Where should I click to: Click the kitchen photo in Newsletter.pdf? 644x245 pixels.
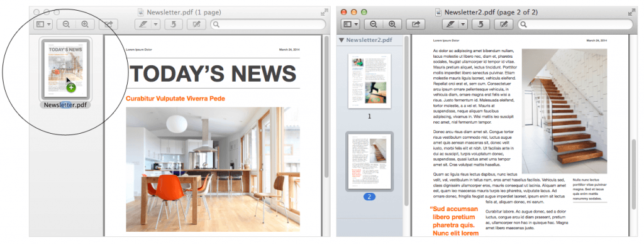click(213, 170)
